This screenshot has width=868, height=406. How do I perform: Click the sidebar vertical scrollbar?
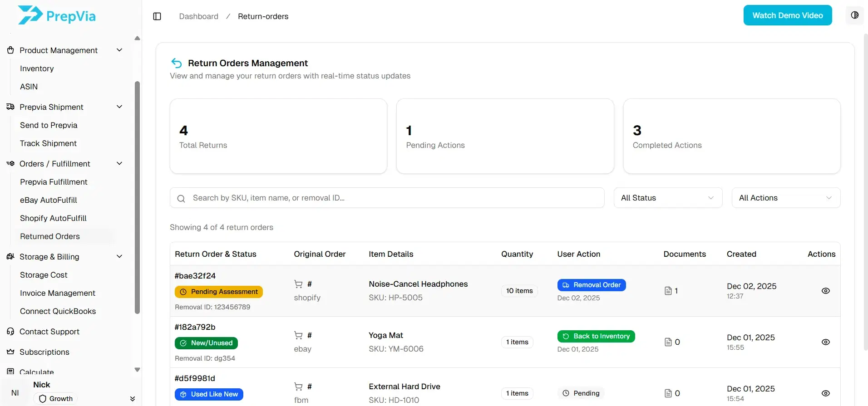point(137,197)
